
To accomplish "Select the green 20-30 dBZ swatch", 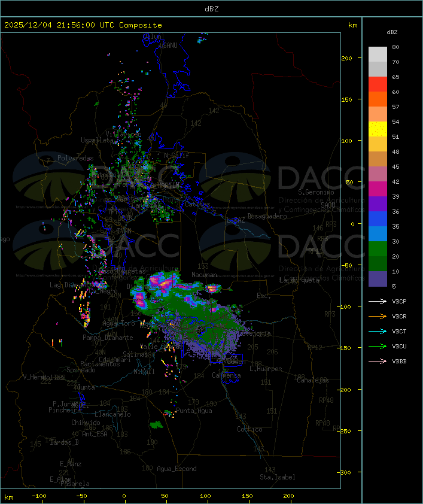I will (378, 249).
